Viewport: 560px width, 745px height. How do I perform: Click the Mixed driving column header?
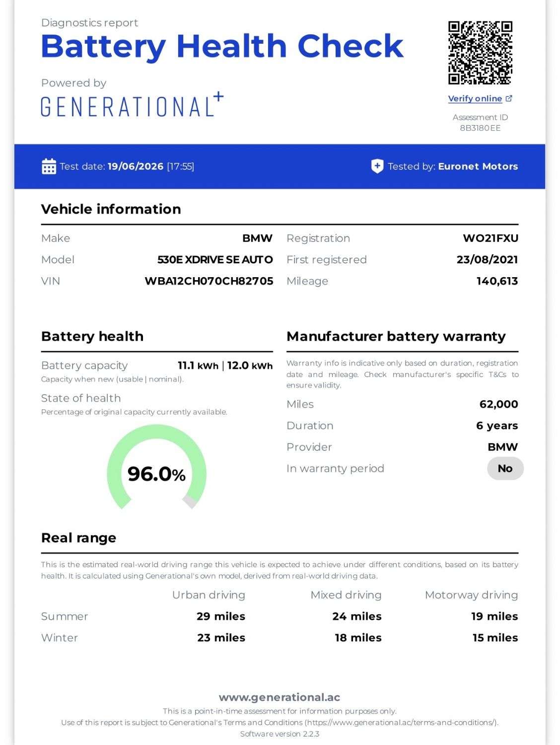point(346,595)
